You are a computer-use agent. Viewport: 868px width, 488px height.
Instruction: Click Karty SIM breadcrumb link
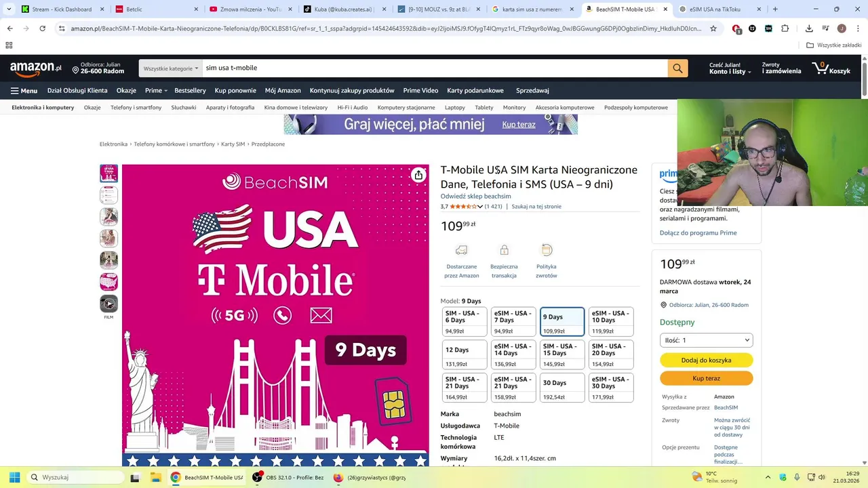[233, 144]
